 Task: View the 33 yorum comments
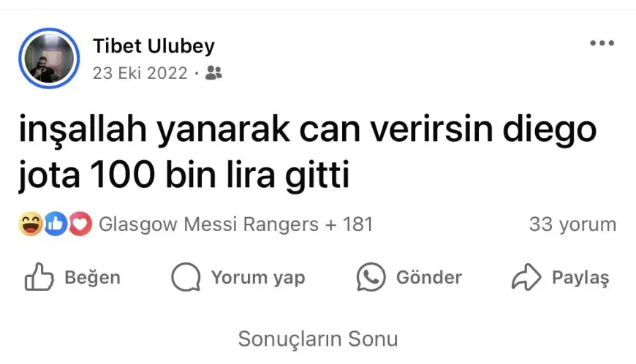(572, 224)
